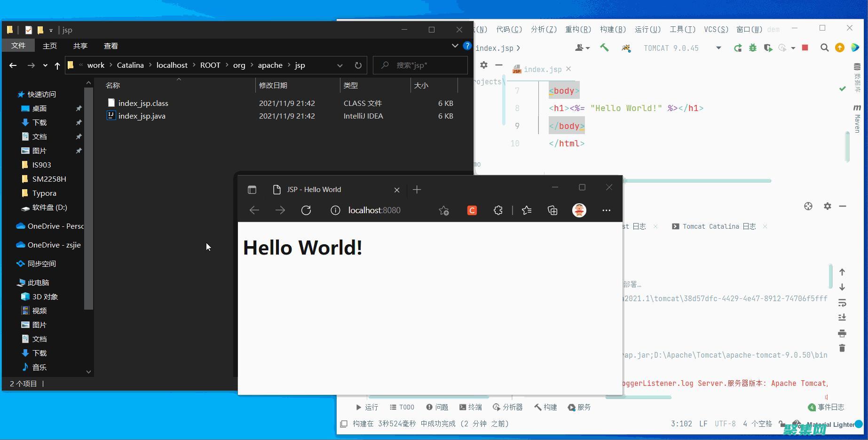This screenshot has height=440, width=868.
Task: Toggle the read-only lock in the status bar
Action: [781, 424]
